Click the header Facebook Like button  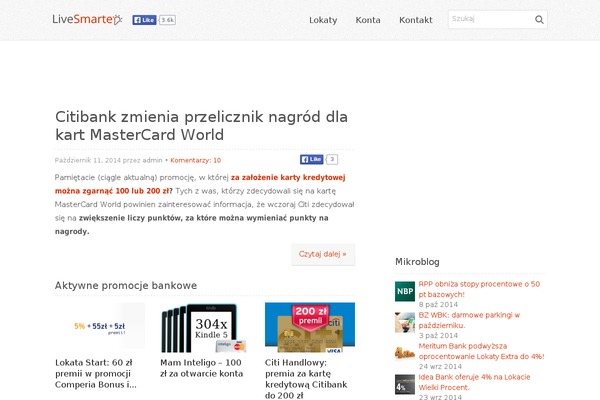pos(144,20)
